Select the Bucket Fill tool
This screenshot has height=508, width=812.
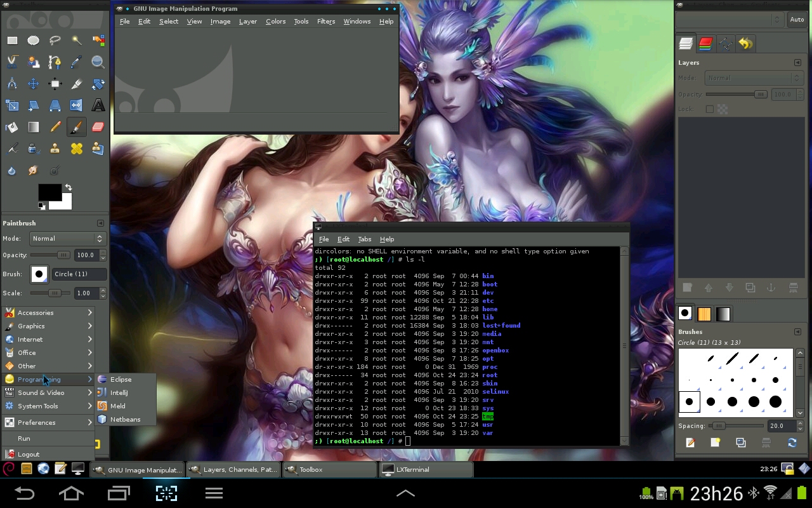click(x=12, y=127)
